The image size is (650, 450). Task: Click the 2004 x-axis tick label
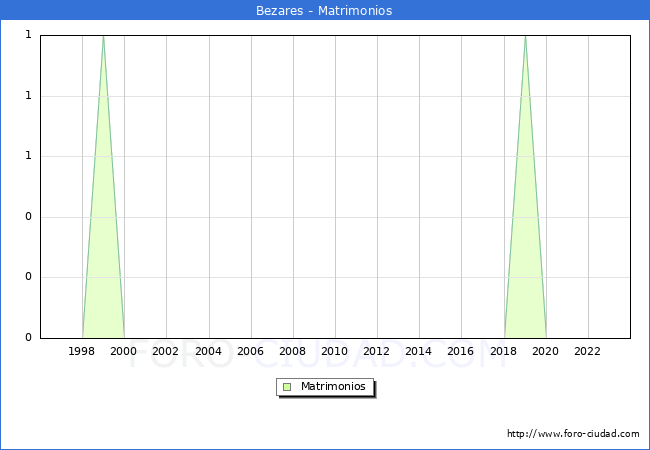(208, 351)
